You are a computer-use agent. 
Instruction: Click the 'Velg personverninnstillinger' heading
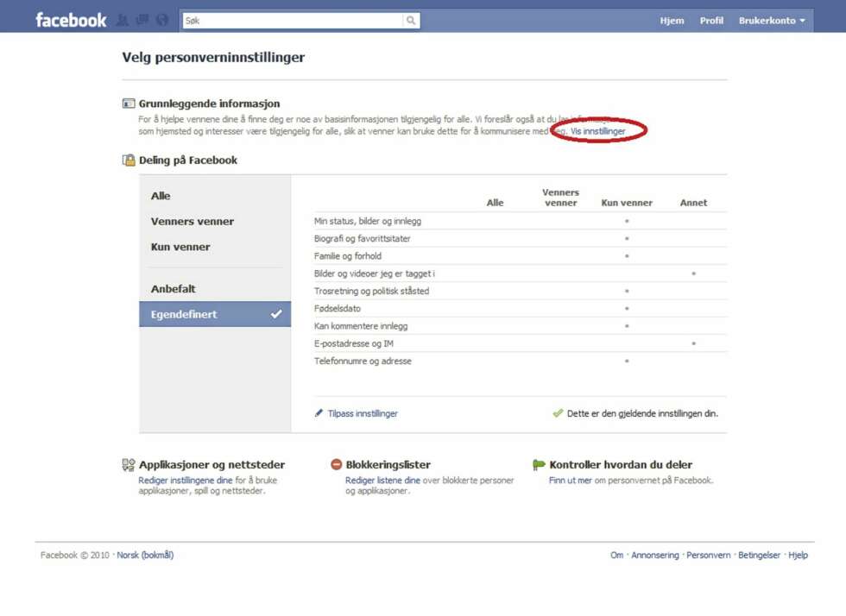tap(213, 57)
